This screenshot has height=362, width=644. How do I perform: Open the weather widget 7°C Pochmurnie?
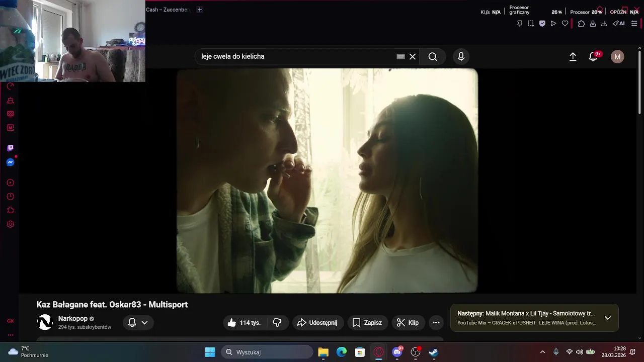point(28,352)
